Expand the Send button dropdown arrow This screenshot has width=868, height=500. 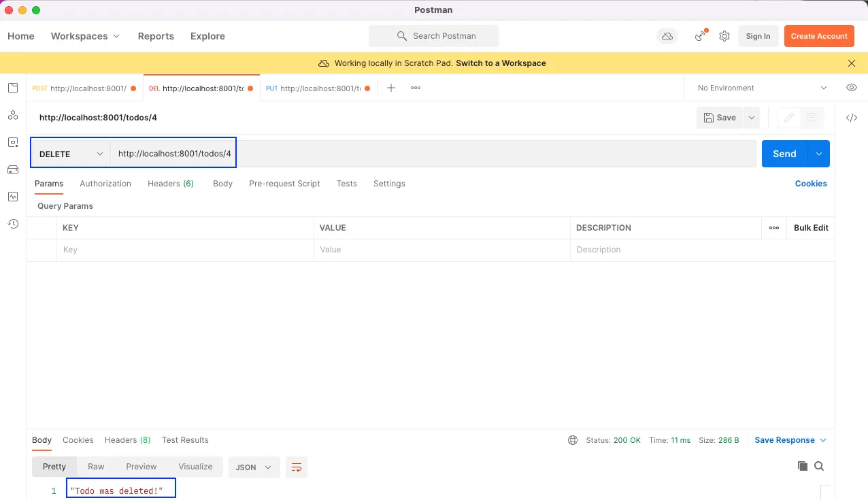[818, 154]
